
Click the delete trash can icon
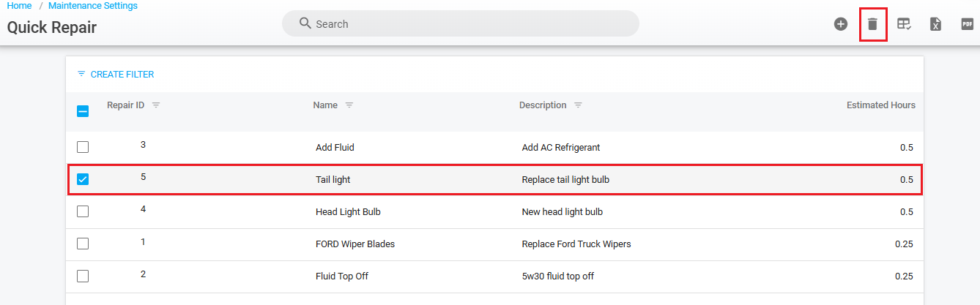point(872,24)
